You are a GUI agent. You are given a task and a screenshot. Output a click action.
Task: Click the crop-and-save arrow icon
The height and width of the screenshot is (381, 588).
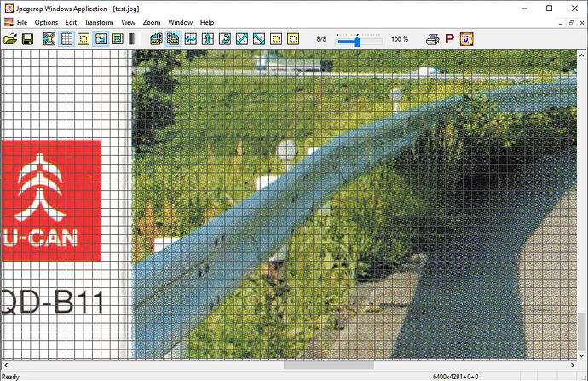click(x=49, y=39)
